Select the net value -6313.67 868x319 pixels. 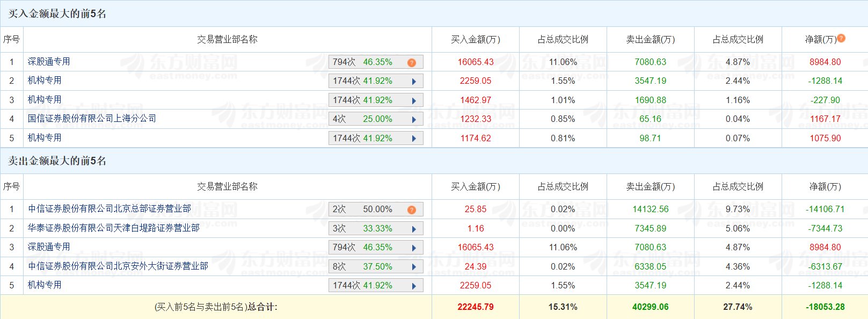pos(826,267)
